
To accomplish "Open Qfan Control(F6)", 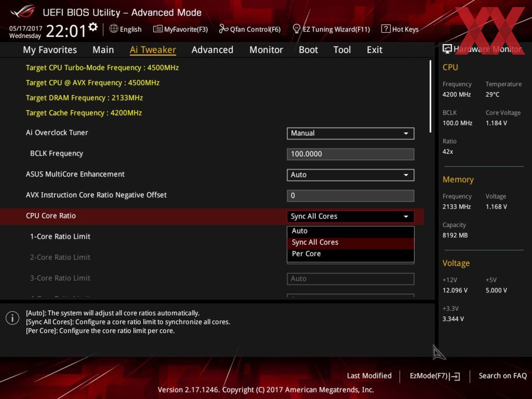I will tap(250, 29).
